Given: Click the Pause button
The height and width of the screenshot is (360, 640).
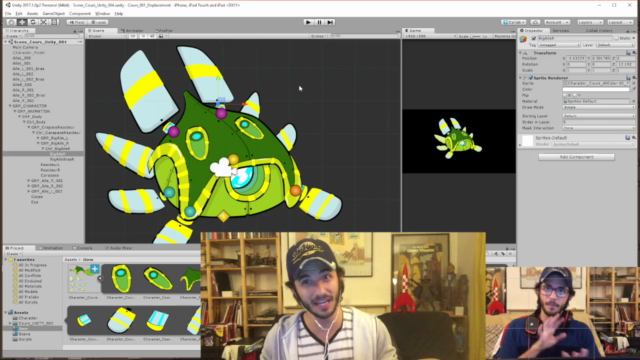Looking at the screenshot, I should tap(320, 22).
